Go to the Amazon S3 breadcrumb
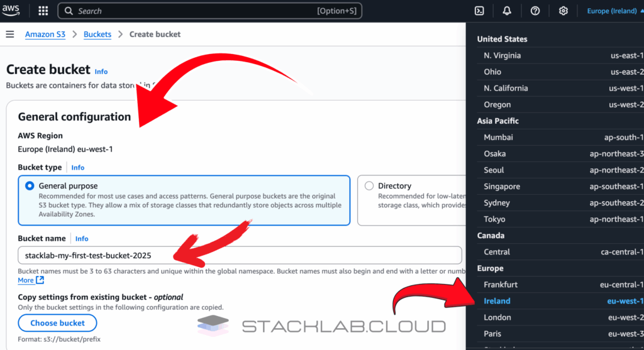Image resolution: width=644 pixels, height=350 pixels. pyautogui.click(x=45, y=34)
